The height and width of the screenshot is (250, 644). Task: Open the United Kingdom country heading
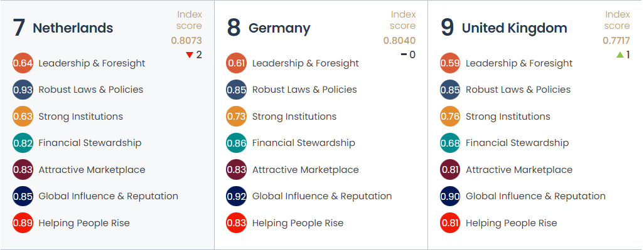[514, 28]
